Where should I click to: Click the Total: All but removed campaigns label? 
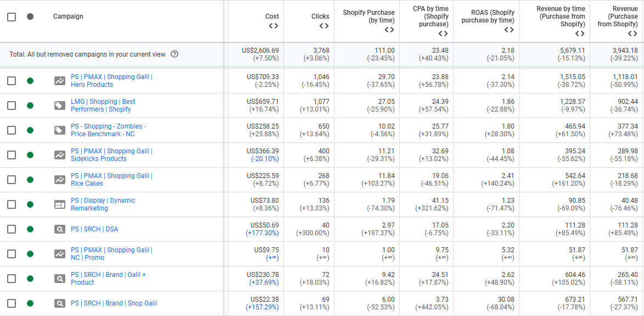click(x=87, y=54)
